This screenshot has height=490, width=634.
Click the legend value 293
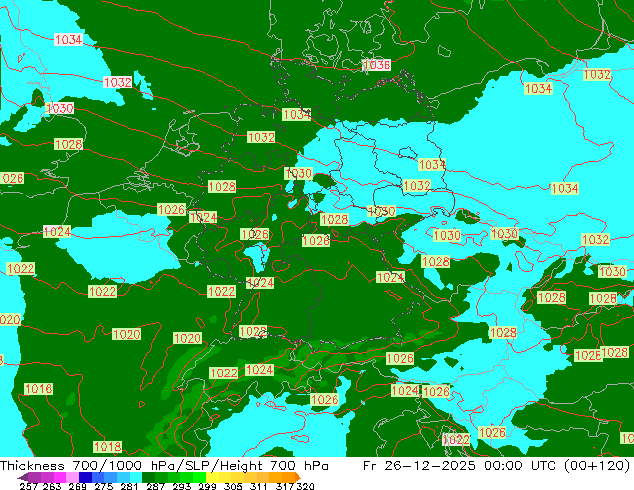[x=182, y=486]
